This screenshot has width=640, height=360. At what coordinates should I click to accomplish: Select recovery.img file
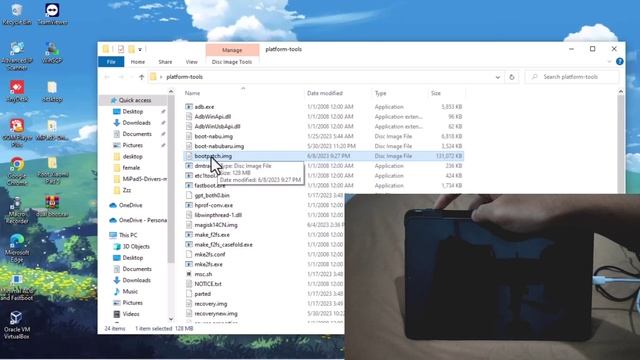pyautogui.click(x=211, y=304)
